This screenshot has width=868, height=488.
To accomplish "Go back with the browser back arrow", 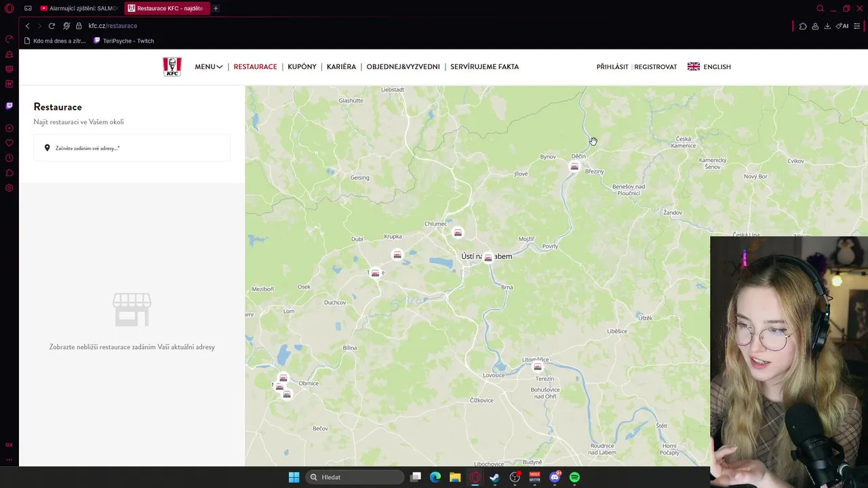I will (27, 26).
